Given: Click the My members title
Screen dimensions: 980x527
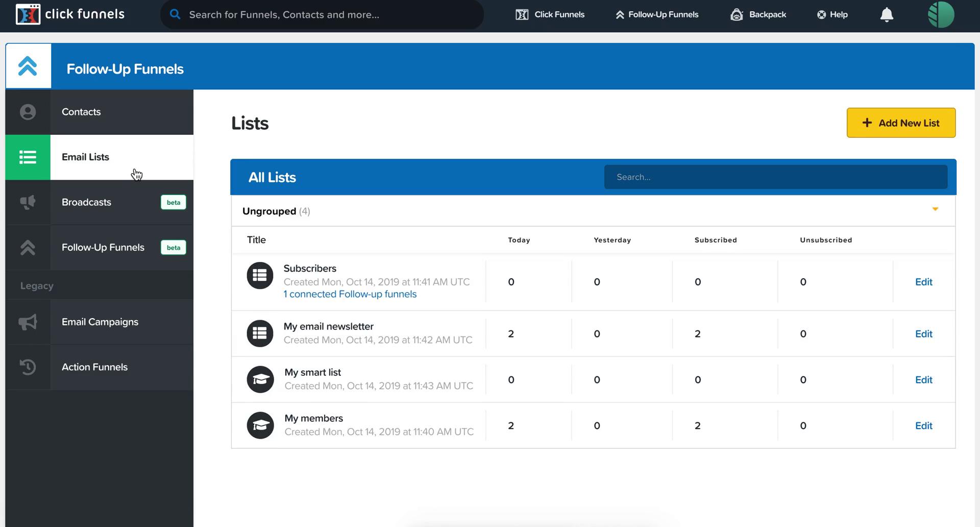Looking at the screenshot, I should point(314,418).
